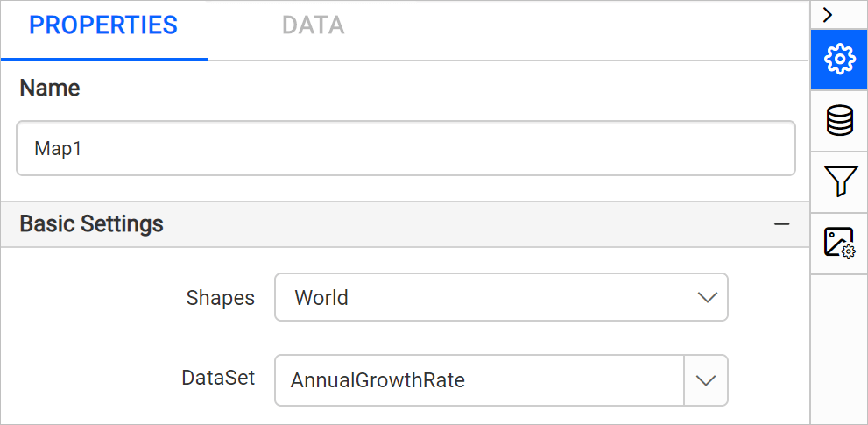Switch to the PROPERTIES tab
Image resolution: width=868 pixels, height=425 pixels.
(x=103, y=25)
